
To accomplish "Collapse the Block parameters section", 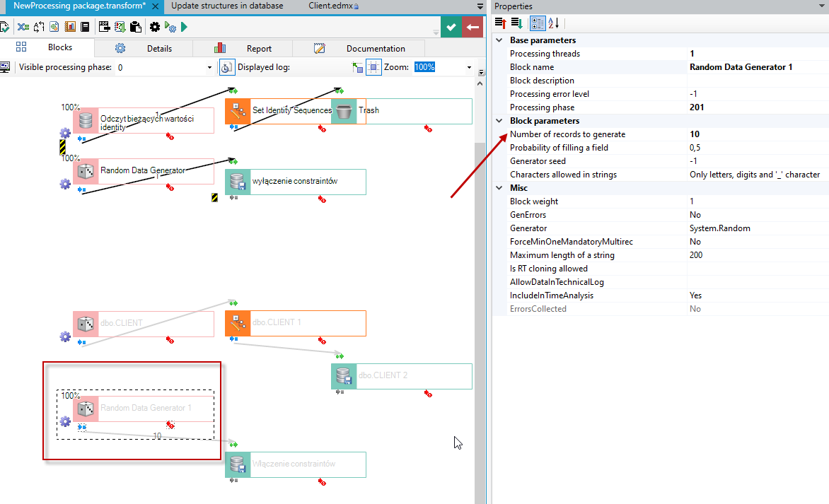I will (499, 121).
